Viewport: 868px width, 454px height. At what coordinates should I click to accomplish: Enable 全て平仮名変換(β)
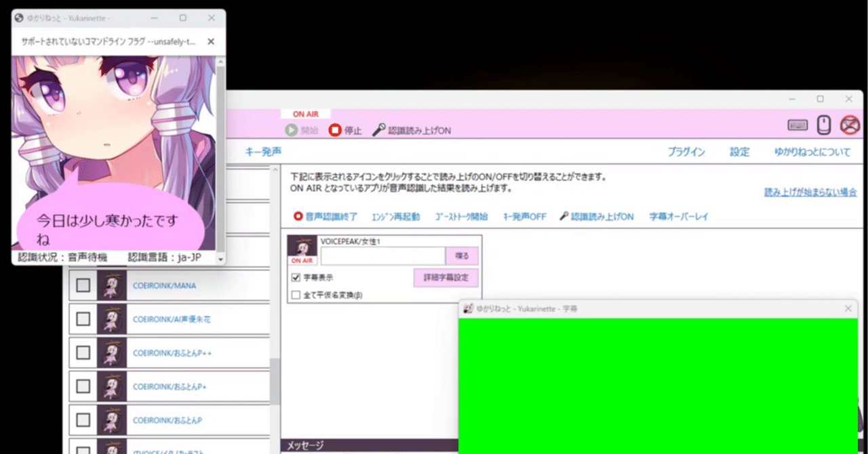[296, 294]
